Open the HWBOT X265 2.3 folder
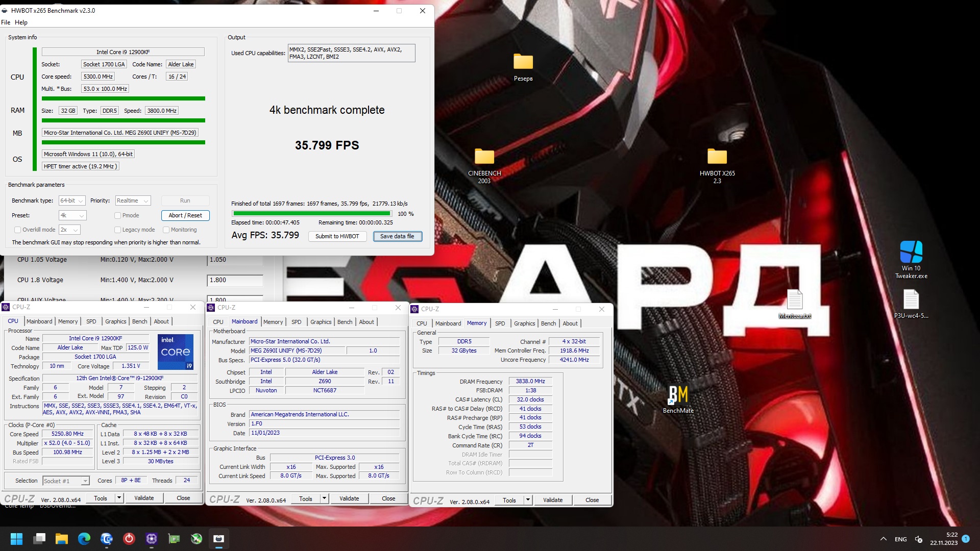 717,165
